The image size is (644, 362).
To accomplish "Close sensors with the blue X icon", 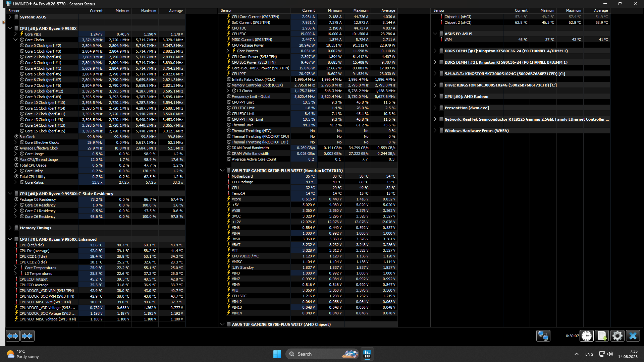I will click(633, 336).
